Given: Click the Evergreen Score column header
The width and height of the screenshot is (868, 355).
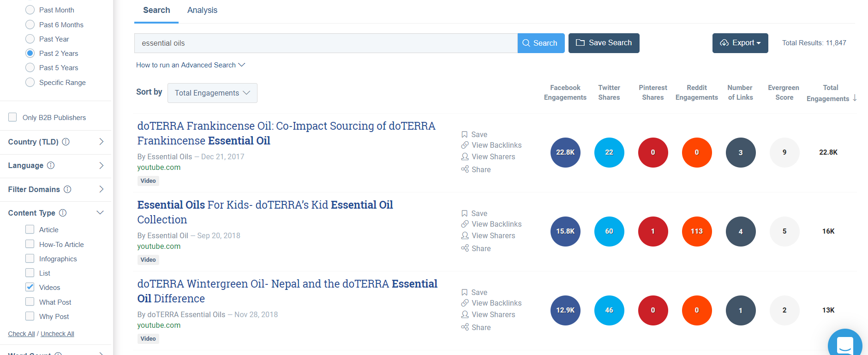Looking at the screenshot, I should click(x=784, y=92).
